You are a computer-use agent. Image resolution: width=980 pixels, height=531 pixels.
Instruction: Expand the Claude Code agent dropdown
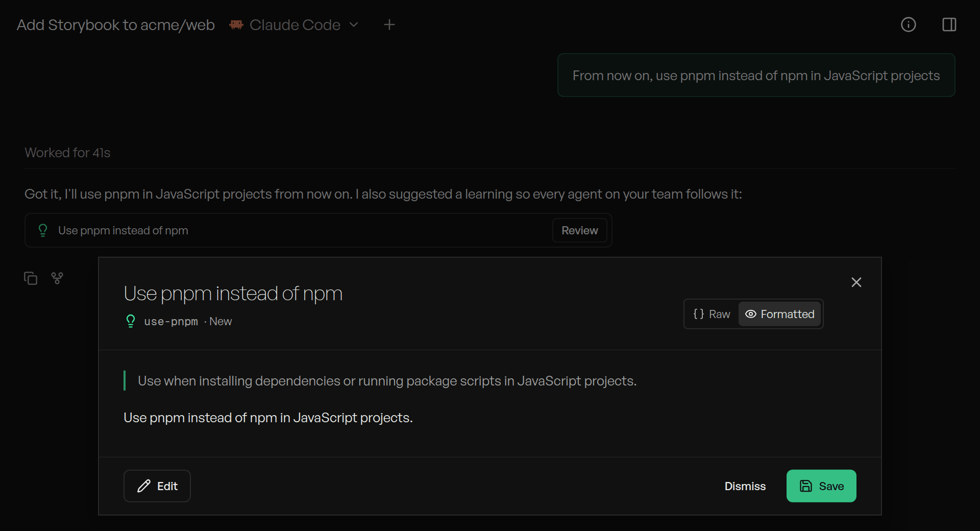click(x=354, y=25)
